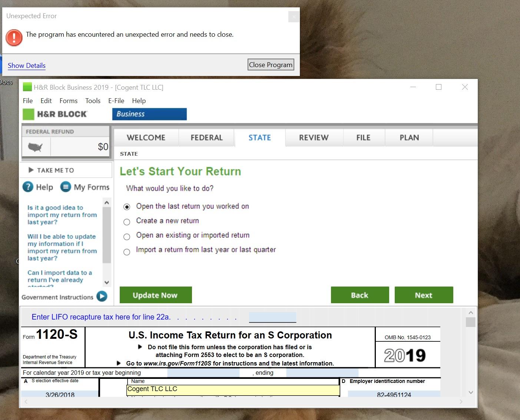Viewport: 520px width, 420px height.
Task: Select Create a new return option
Action: pos(127,222)
